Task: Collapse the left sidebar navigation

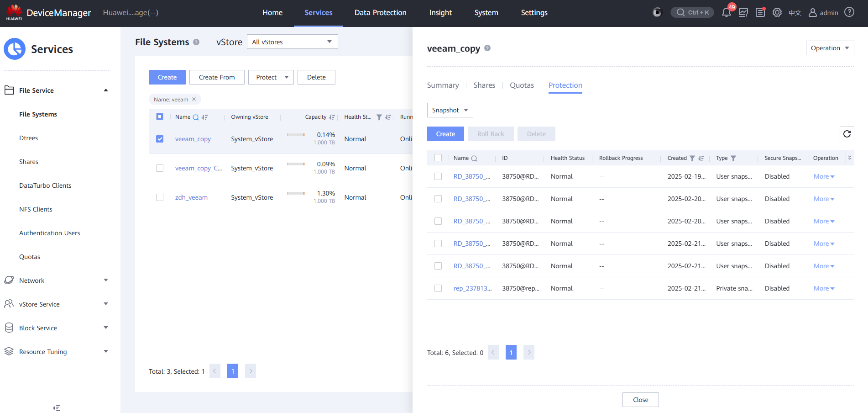Action: tap(57, 408)
